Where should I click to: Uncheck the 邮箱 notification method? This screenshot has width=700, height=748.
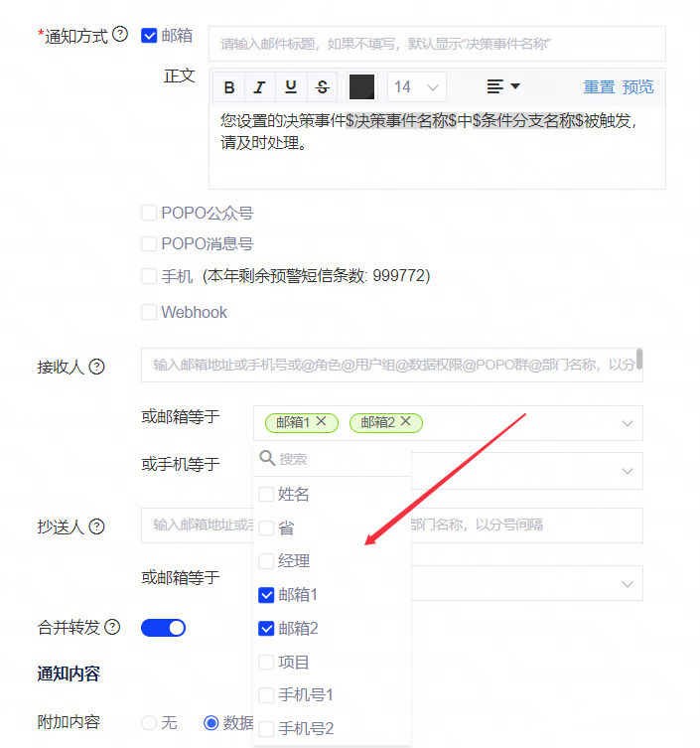coord(150,36)
